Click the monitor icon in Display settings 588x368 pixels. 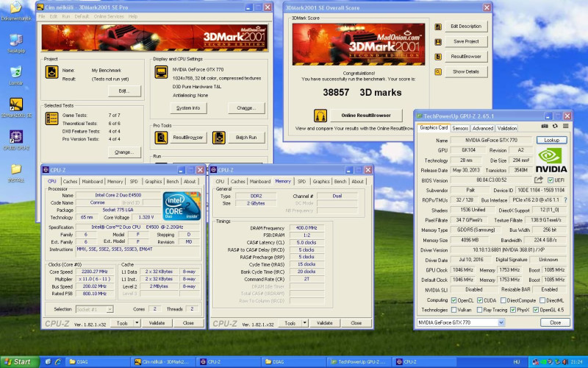[x=161, y=71]
